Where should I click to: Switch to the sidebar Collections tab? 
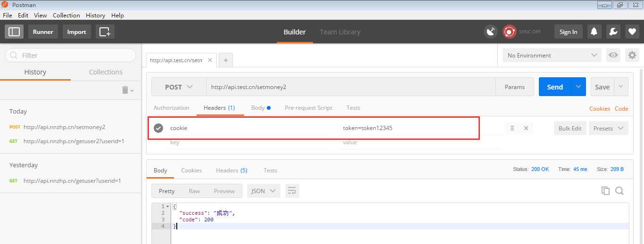[x=106, y=72]
